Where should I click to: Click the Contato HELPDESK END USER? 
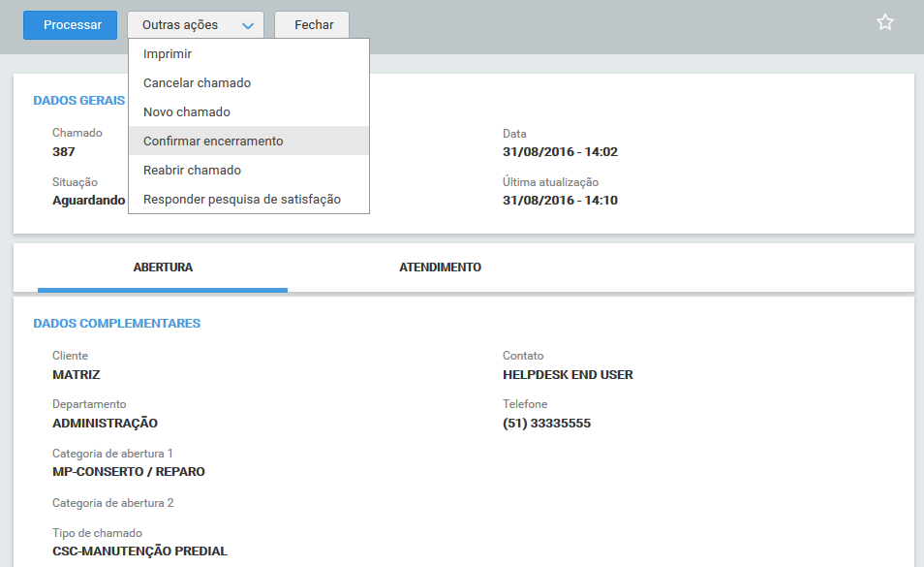pos(567,372)
